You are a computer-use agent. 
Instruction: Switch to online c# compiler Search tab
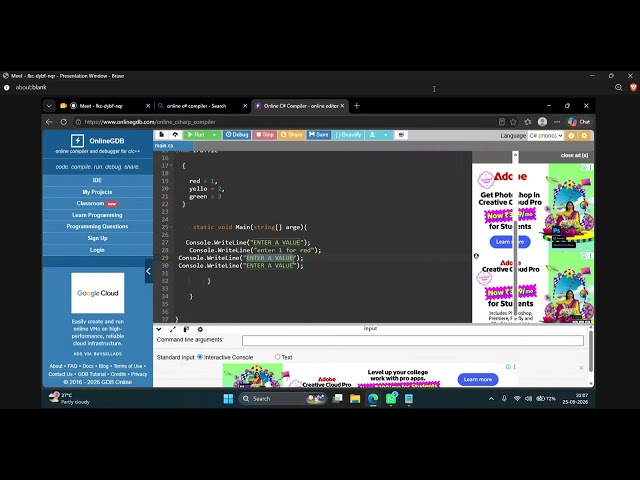click(202, 106)
